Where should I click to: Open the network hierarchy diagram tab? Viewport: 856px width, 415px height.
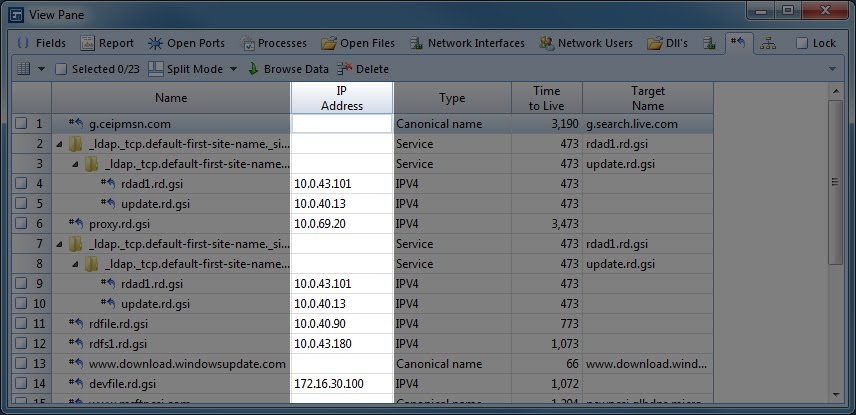pos(768,43)
